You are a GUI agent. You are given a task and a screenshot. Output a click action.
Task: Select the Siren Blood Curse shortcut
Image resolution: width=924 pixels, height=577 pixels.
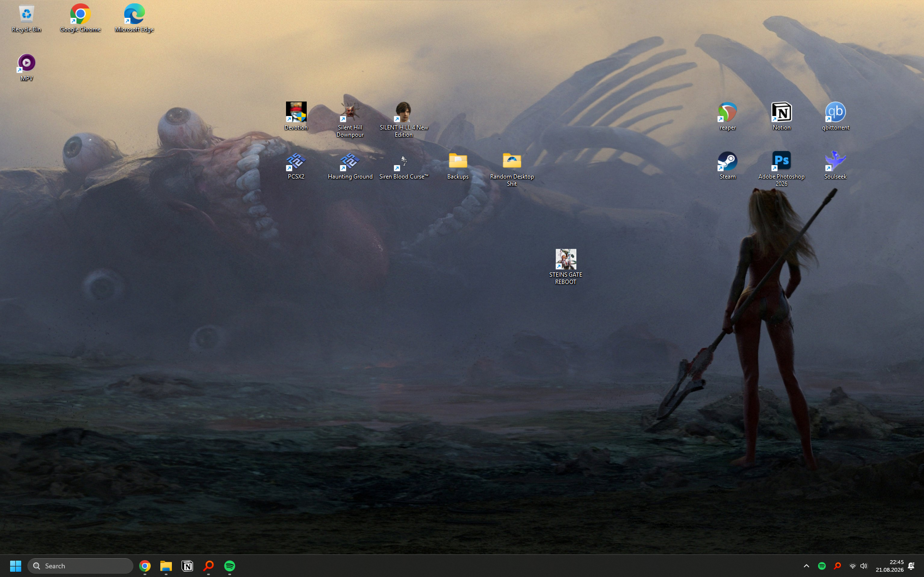tap(404, 166)
